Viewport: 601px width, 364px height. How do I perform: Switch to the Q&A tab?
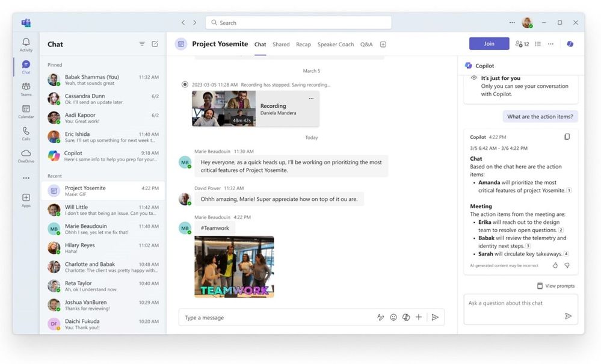click(x=366, y=45)
